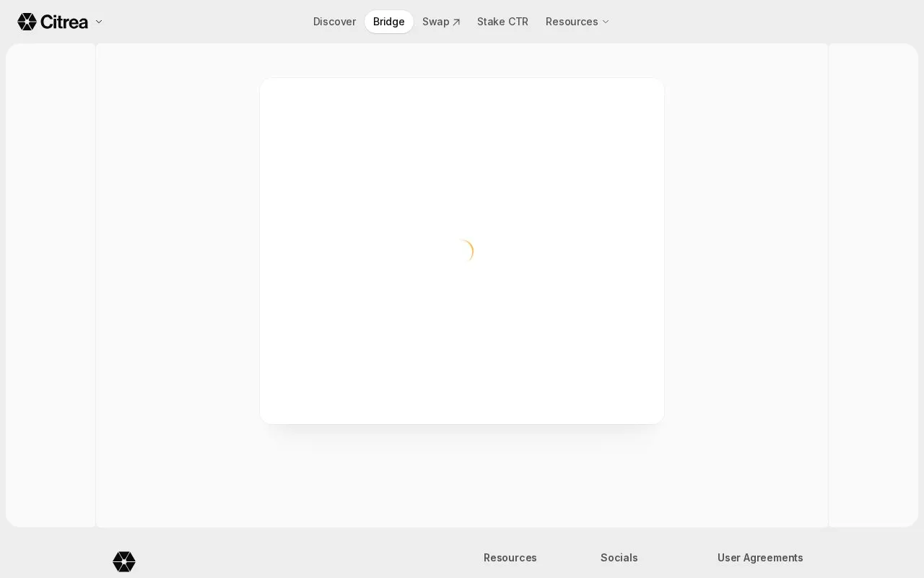
Task: Click the Socials heading in the footer
Action: click(619, 558)
